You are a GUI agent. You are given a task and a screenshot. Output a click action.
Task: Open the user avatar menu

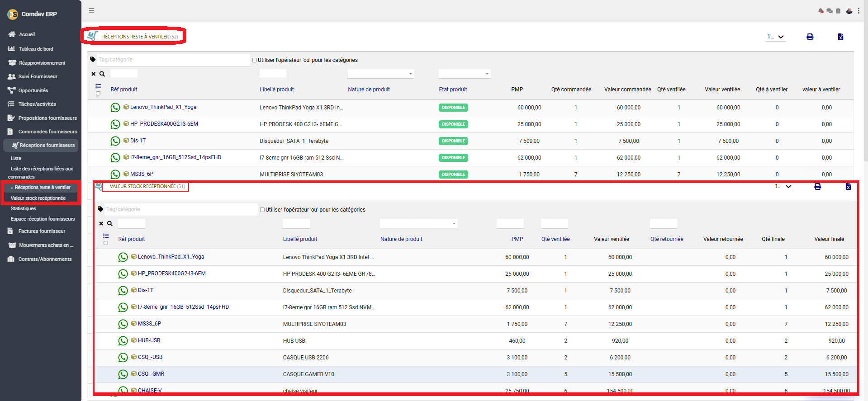849,11
